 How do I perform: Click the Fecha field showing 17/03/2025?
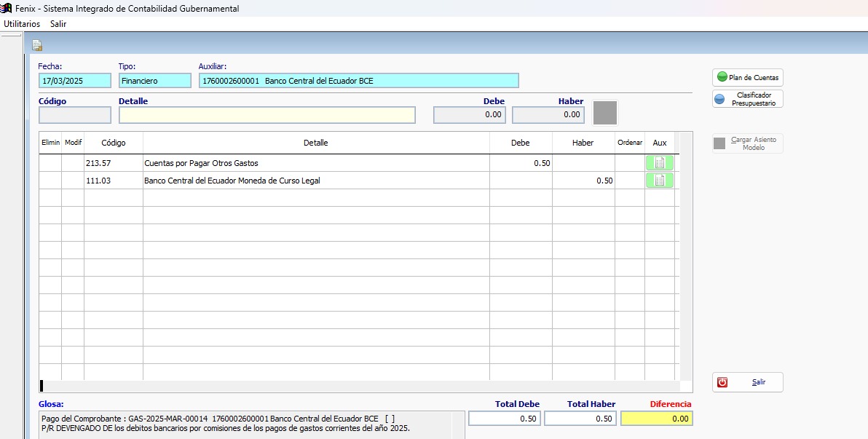pyautogui.click(x=74, y=81)
